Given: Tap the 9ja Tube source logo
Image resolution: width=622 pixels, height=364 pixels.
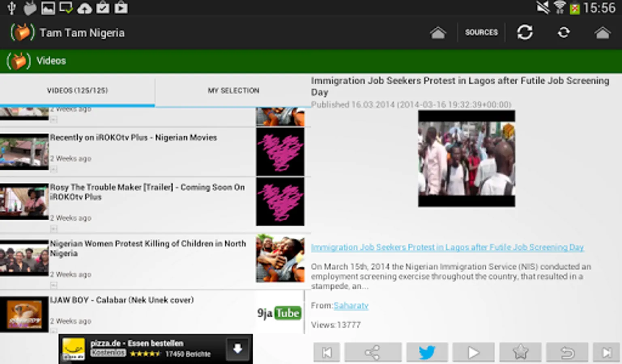Looking at the screenshot, I should [279, 313].
